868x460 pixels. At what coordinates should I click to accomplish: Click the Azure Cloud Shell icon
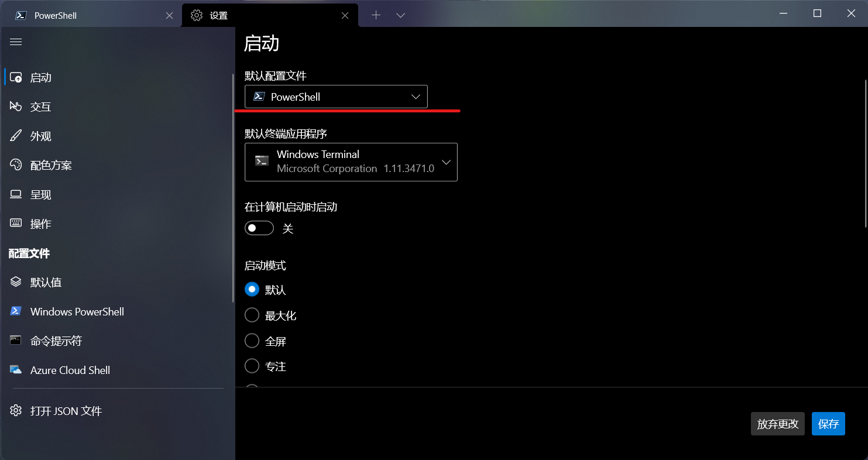pyautogui.click(x=16, y=370)
